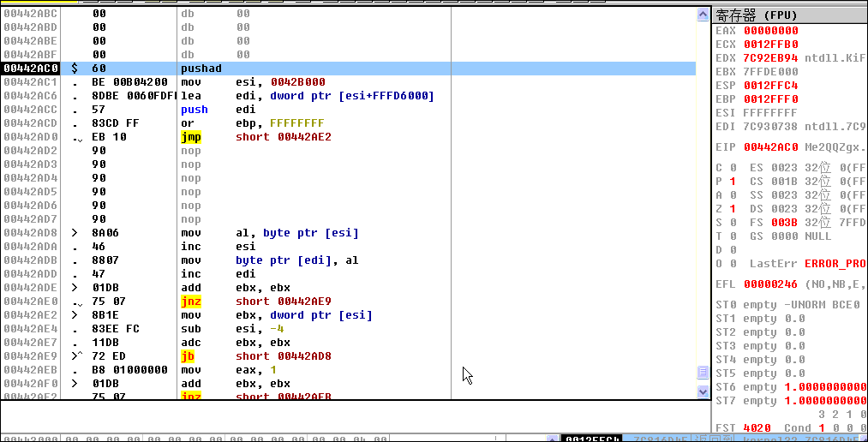Screen dimensions: 868x442
Task: Select the FST value 4020
Action: 757,427
